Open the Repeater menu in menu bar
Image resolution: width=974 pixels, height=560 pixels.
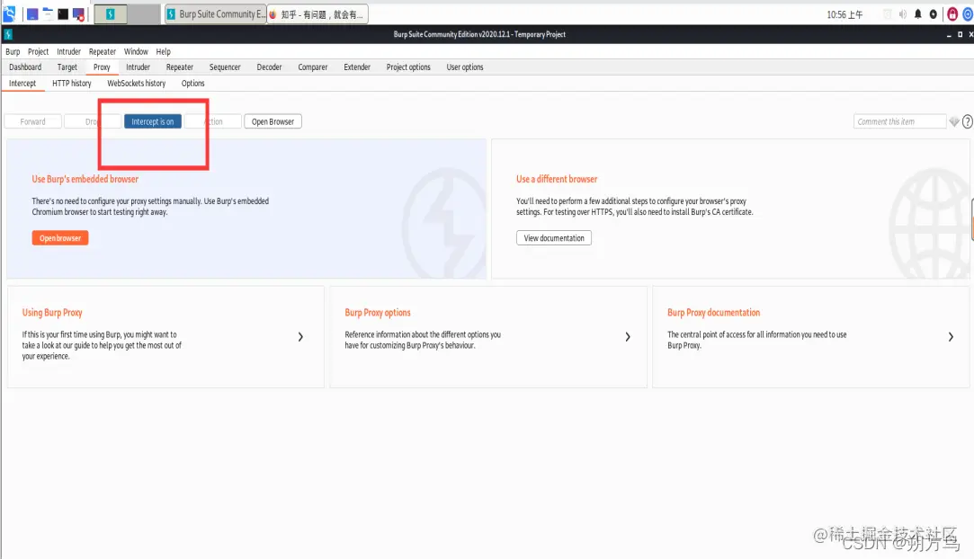pos(102,51)
